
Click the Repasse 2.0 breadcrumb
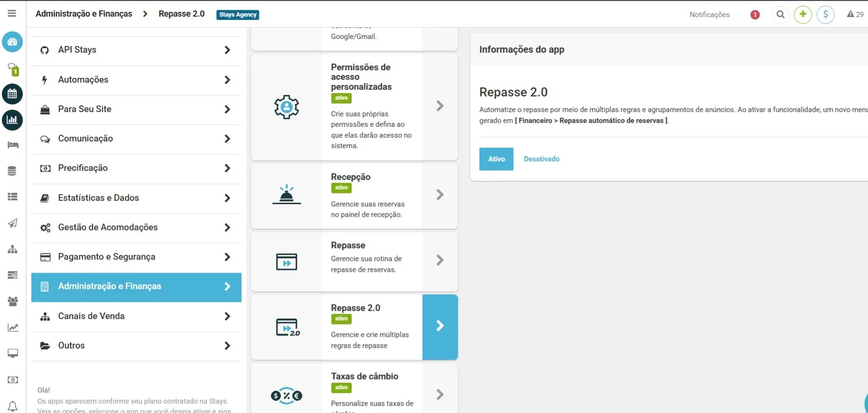point(181,14)
